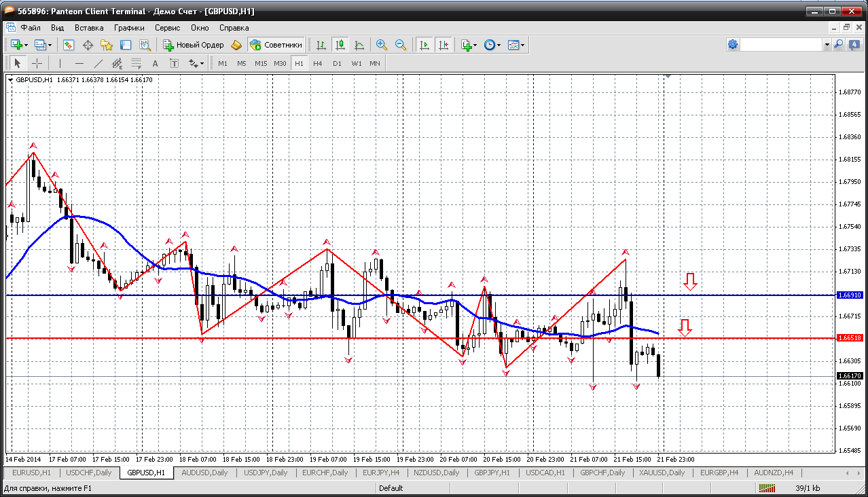Select the Text 'A' tool

(x=155, y=63)
